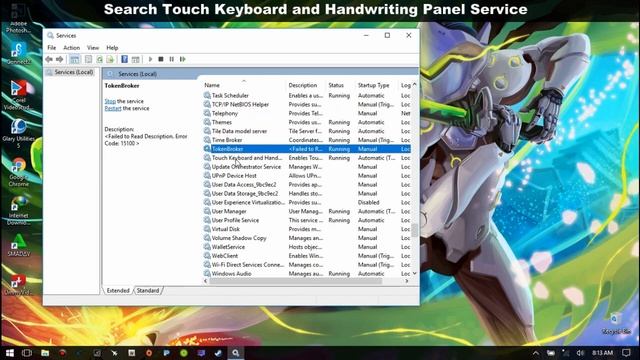Select the Touch Keyboard and Hand... service
Screen dimensions: 640x360
307,158
